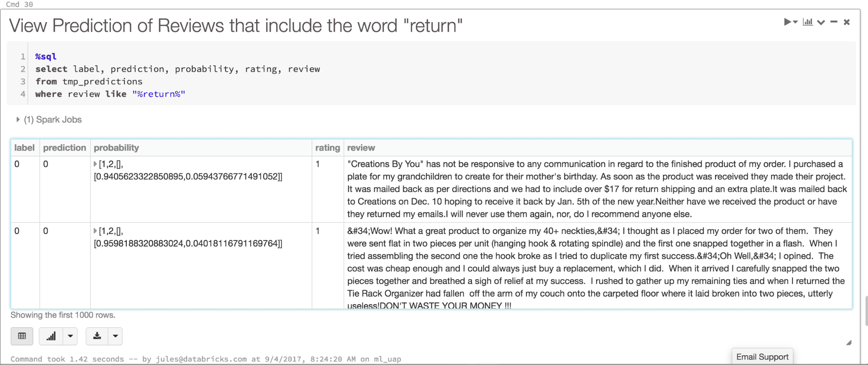Click the rating column header
The image size is (868, 365).
click(x=327, y=148)
